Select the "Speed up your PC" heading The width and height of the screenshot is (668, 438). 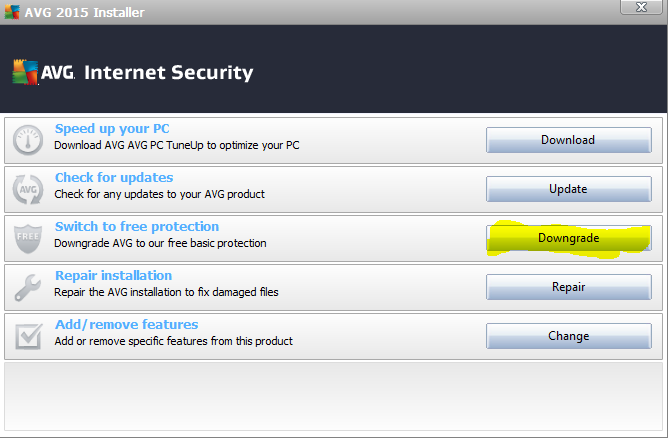tap(112, 129)
